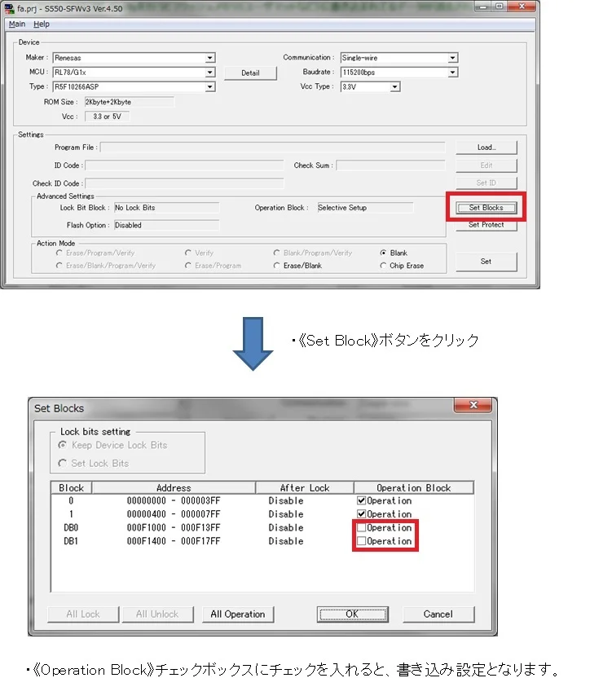This screenshot has height=700, width=590.
Task: Enable Operation checkbox for block DB0
Action: (361, 528)
